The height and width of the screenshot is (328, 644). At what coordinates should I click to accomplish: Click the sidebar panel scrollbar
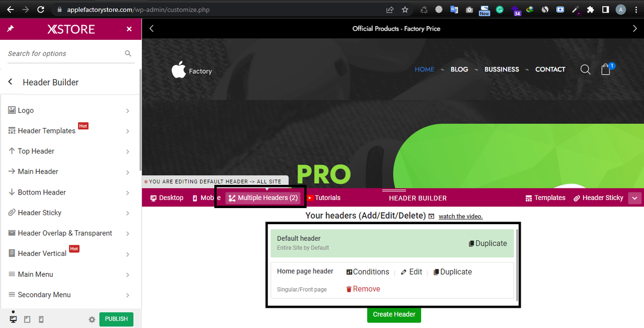(140, 121)
